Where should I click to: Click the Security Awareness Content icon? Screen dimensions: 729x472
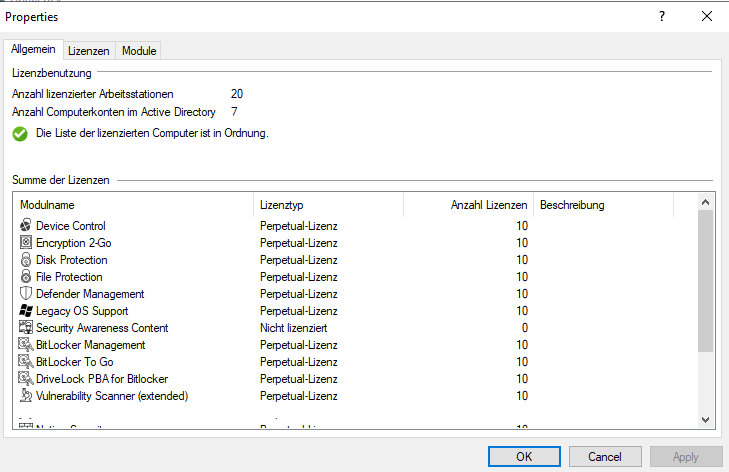pos(26,328)
